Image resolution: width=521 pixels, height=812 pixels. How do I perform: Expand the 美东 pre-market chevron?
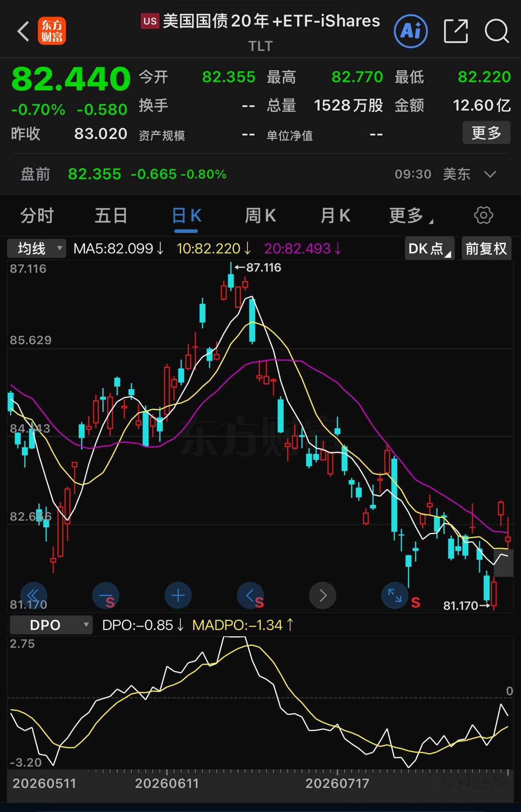point(490,174)
